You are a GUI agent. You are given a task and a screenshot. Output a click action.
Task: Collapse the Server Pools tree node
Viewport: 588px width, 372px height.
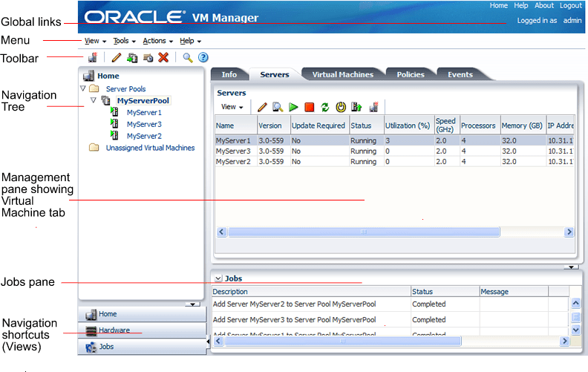click(x=83, y=88)
